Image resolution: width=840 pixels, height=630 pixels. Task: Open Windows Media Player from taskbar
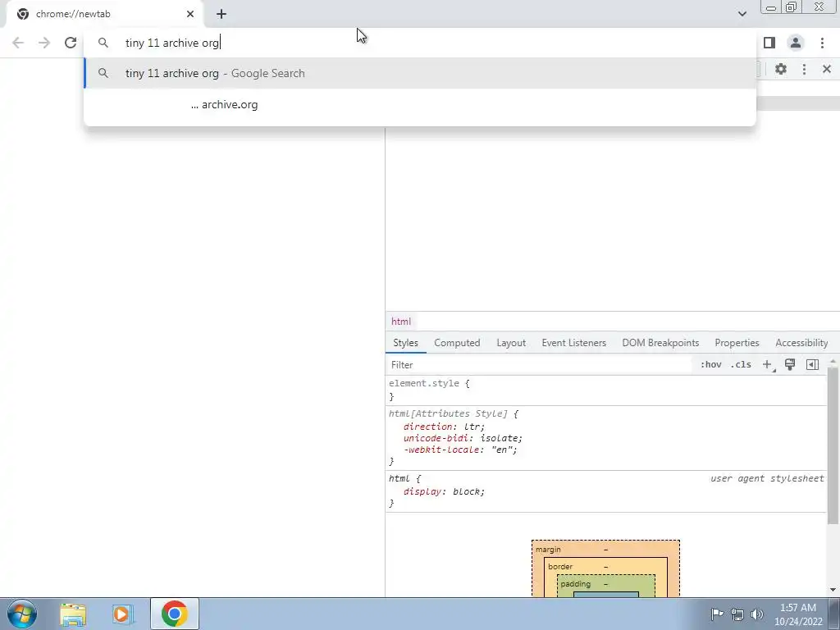123,614
